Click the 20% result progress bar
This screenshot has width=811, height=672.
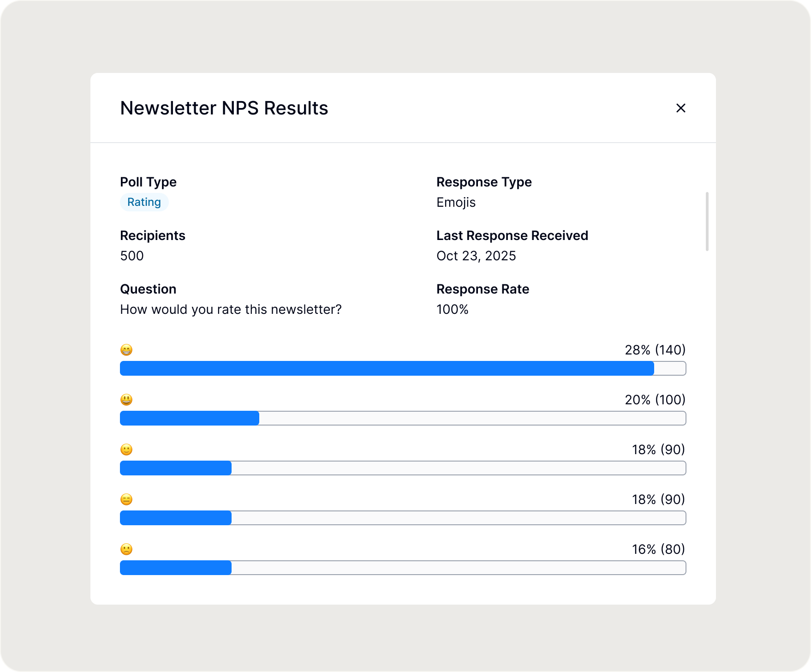pyautogui.click(x=402, y=418)
